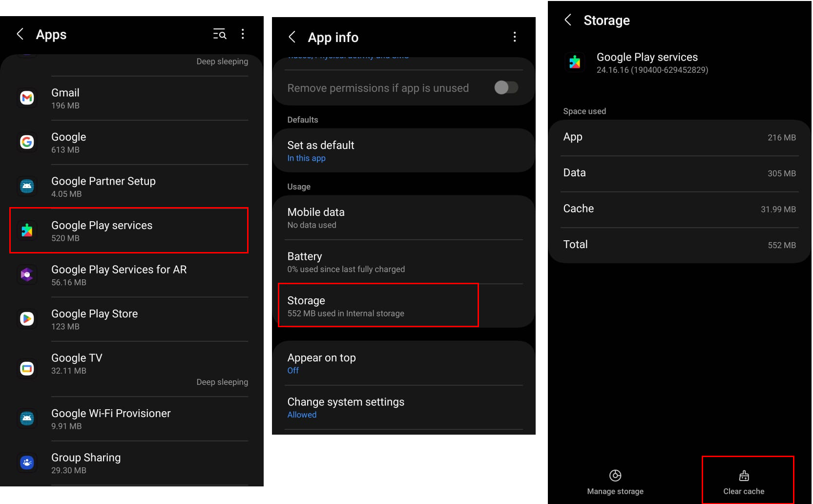Tap the Google Play services icon on Storage screen

click(x=575, y=63)
